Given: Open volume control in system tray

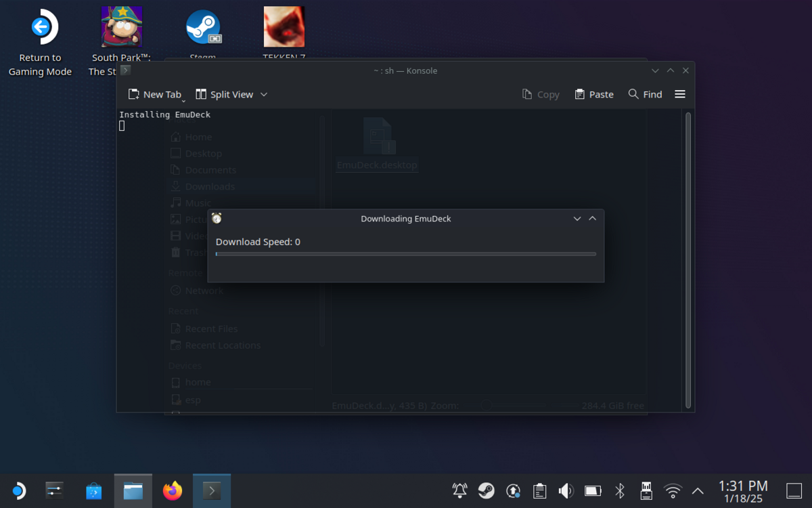Looking at the screenshot, I should click(566, 490).
